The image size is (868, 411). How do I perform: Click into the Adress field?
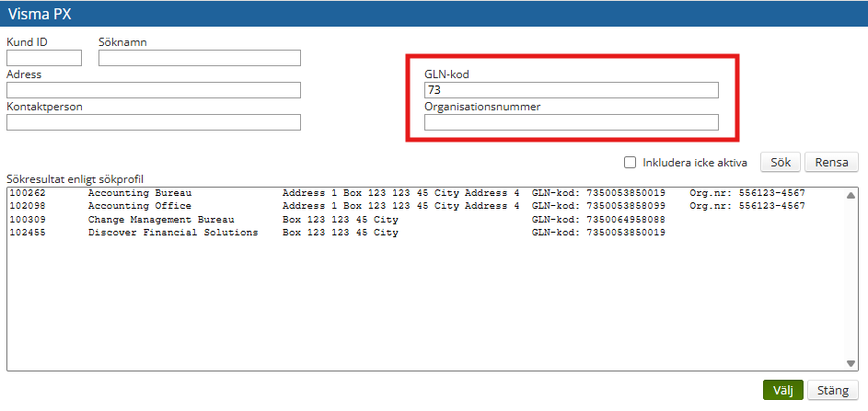coord(154,90)
